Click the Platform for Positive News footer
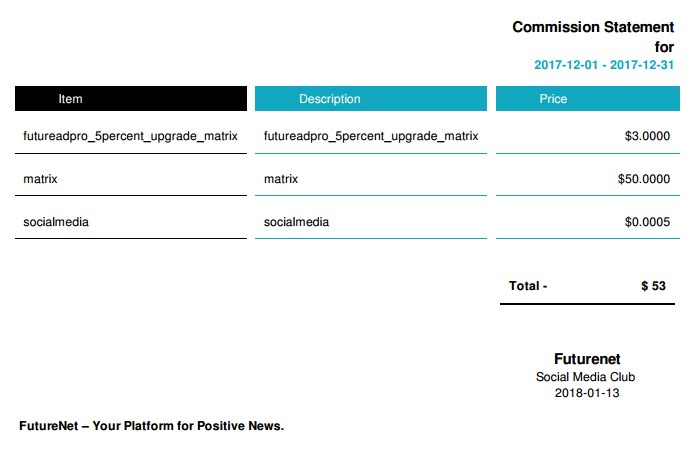 tap(152, 426)
